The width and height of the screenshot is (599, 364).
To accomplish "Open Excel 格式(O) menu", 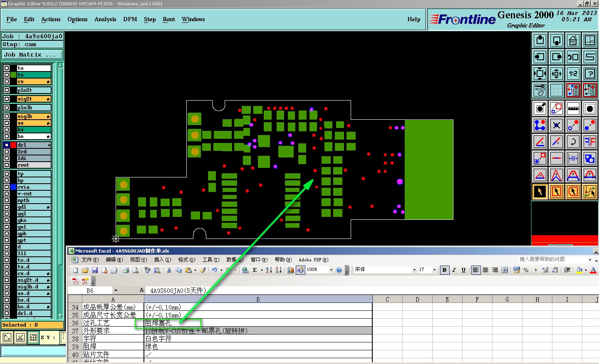I will coord(186,260).
